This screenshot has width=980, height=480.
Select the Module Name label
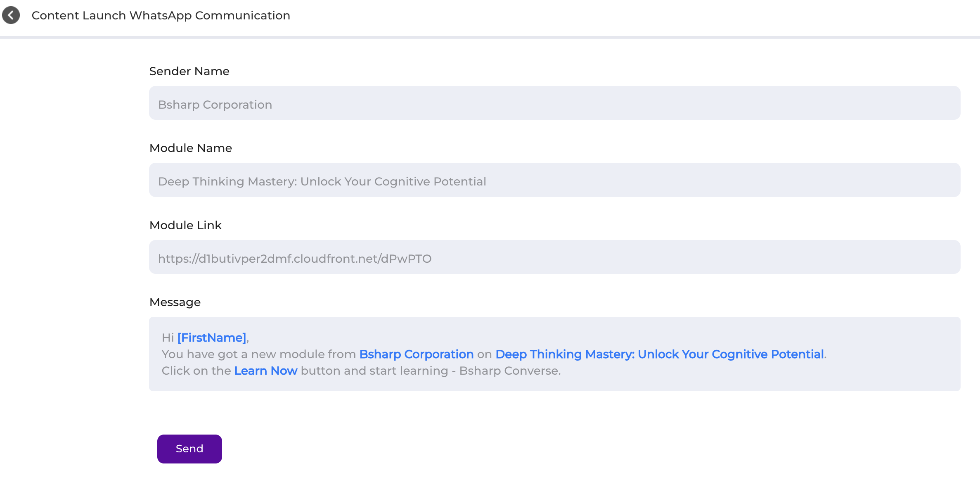tap(191, 148)
